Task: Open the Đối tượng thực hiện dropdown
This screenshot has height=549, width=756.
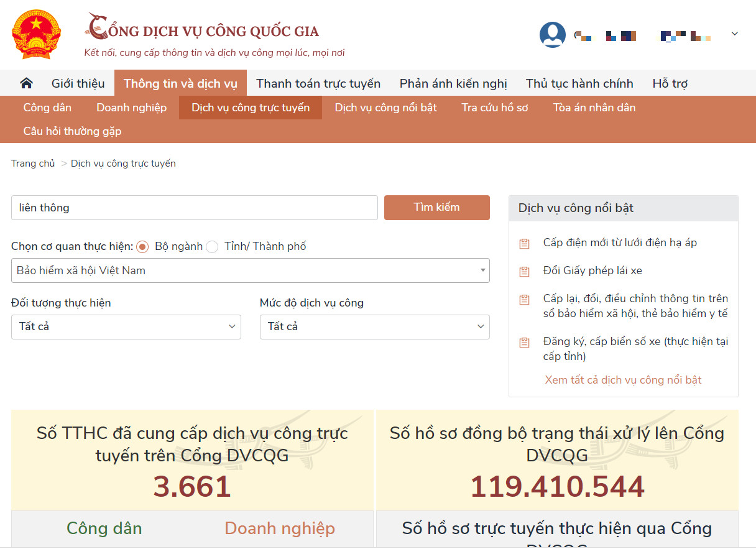Action: (x=126, y=326)
